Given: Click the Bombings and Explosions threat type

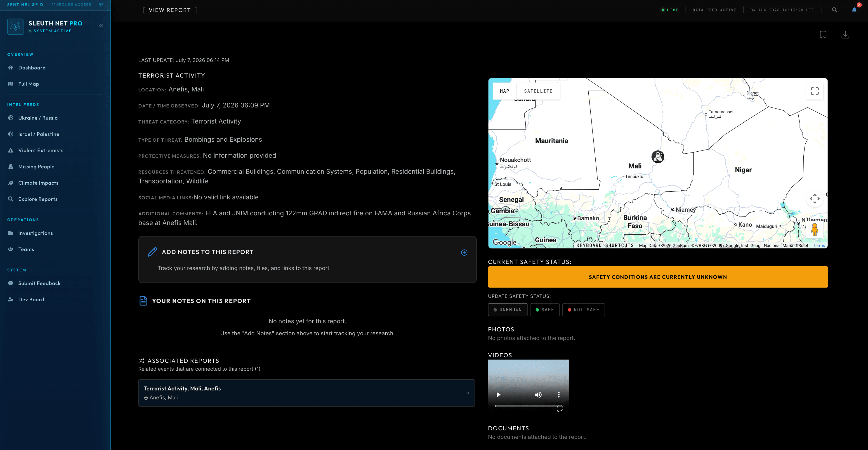Looking at the screenshot, I should (x=223, y=140).
